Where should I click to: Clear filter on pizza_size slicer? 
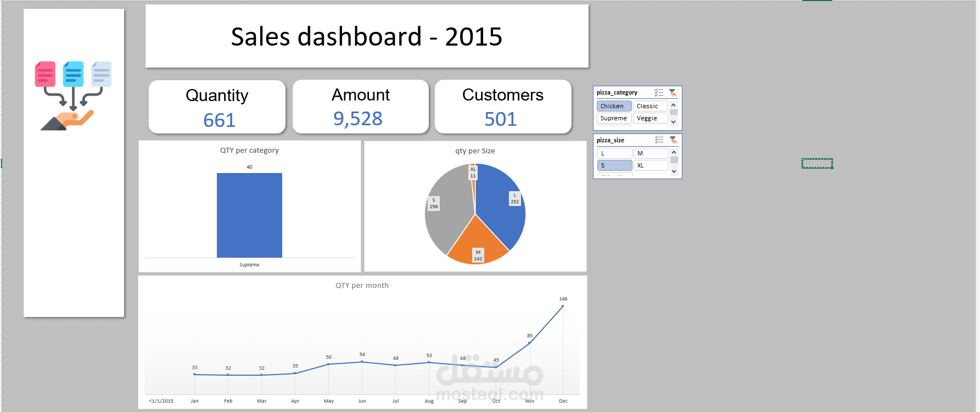coord(673,140)
